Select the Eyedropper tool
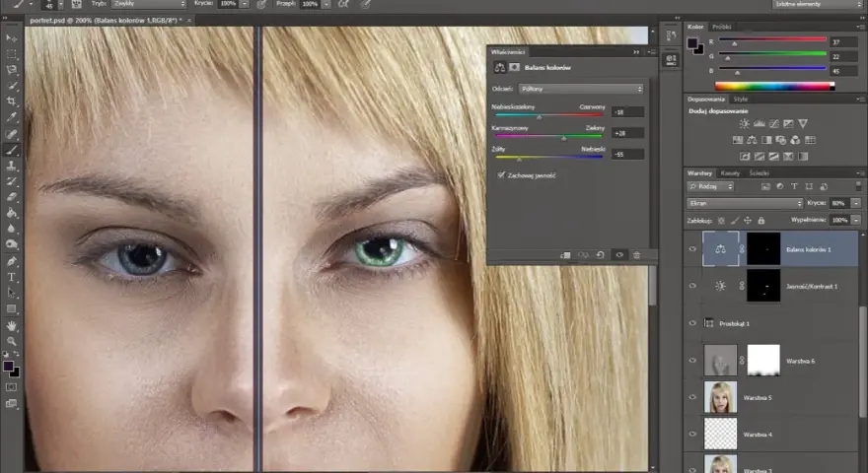 pos(11,117)
